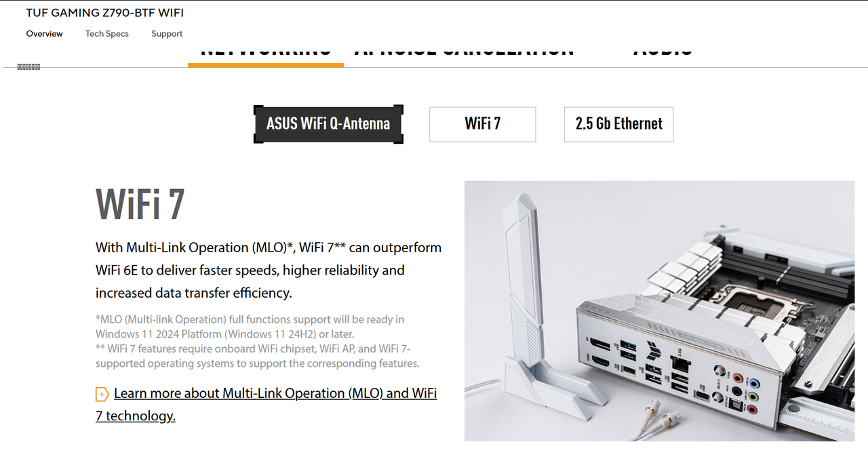Click the Multi-Link Operation description paragraph
The width and height of the screenshot is (868, 459).
(269, 270)
